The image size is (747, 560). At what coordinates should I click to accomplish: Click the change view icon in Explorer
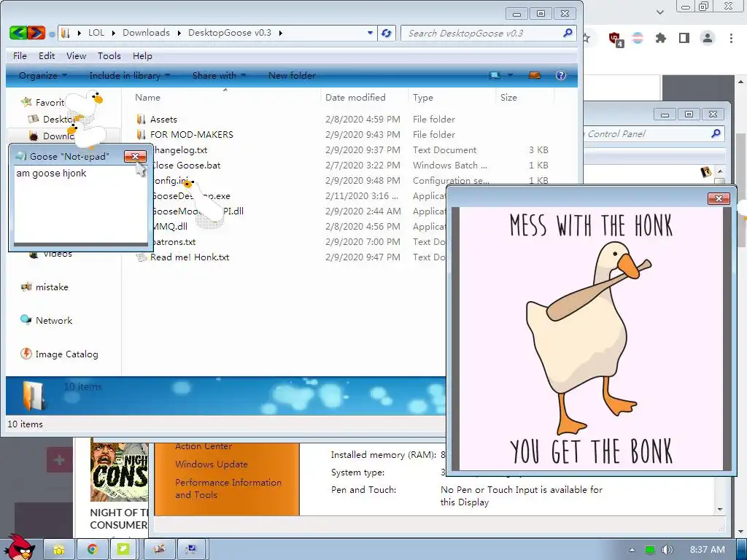[495, 75]
